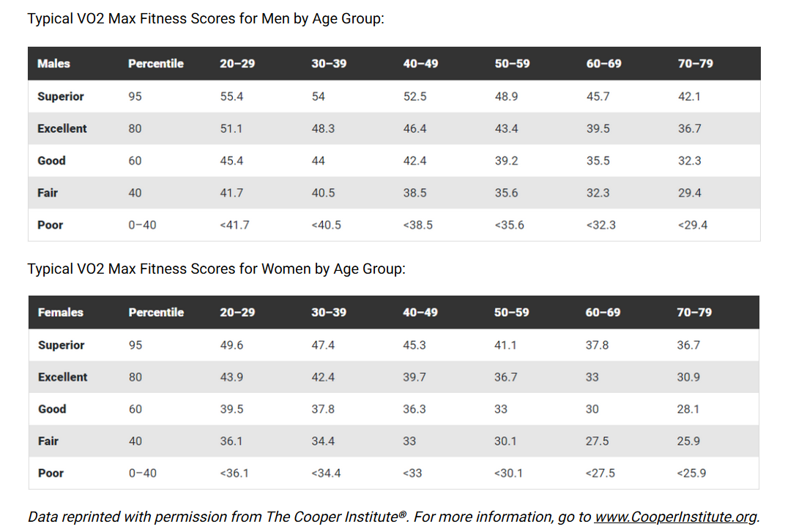
Task: Click the 48.9 value for men 50–59
Action: [507, 97]
